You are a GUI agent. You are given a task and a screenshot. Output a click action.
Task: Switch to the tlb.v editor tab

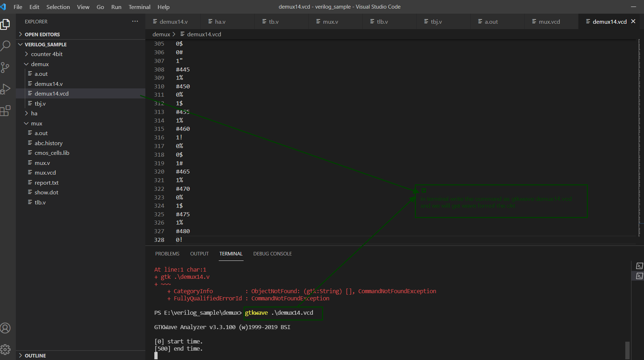click(389, 22)
